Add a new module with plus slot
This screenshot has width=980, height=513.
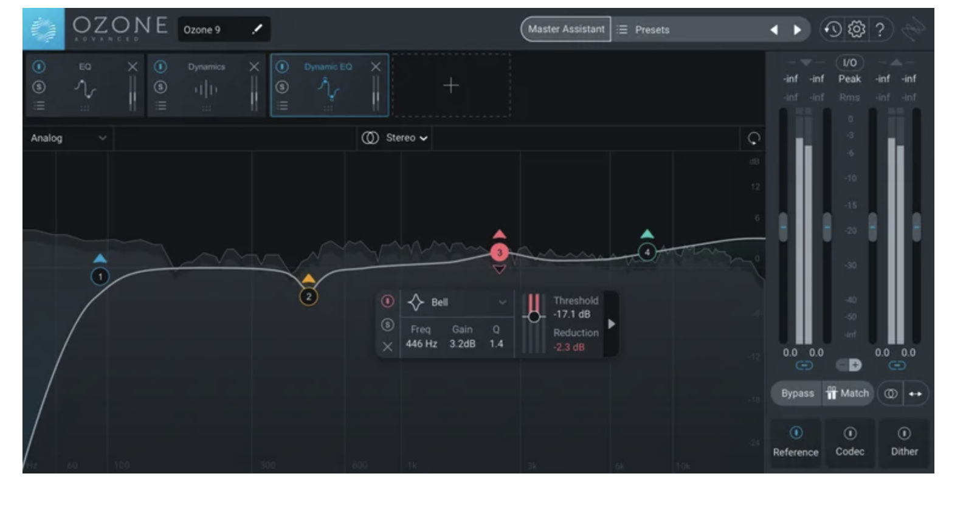(x=450, y=85)
